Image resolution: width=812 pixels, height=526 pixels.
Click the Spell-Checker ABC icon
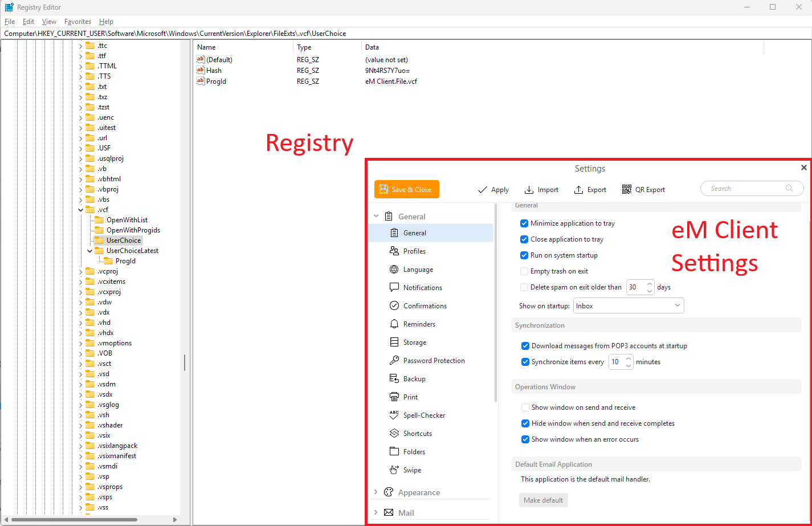pyautogui.click(x=394, y=415)
